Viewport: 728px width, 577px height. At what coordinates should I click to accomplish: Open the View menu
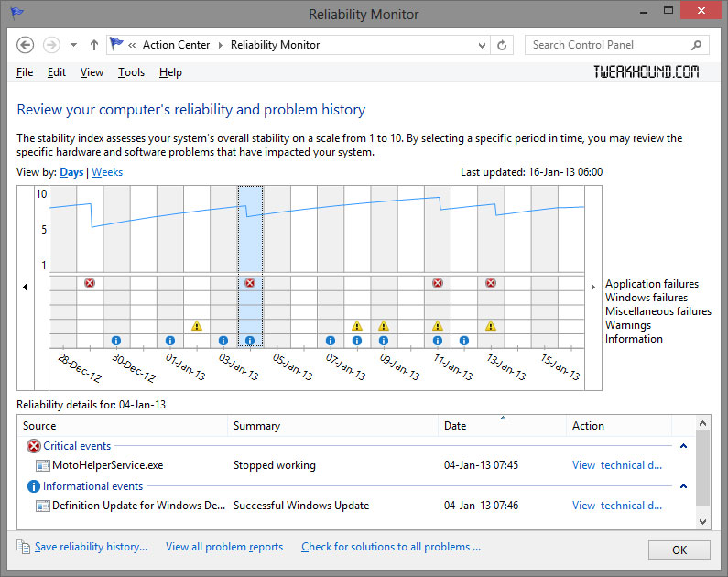tap(92, 72)
